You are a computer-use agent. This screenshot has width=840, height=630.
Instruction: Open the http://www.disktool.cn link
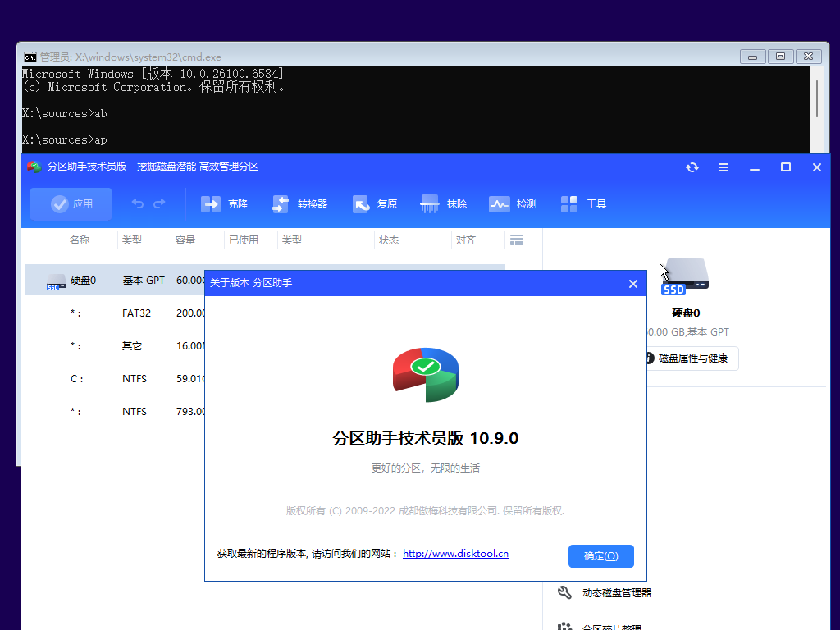455,554
